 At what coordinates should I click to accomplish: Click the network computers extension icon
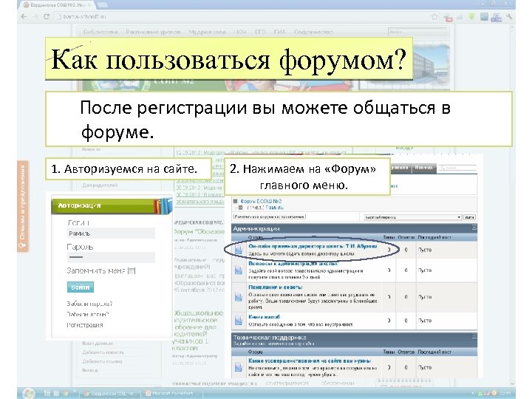coord(497,17)
